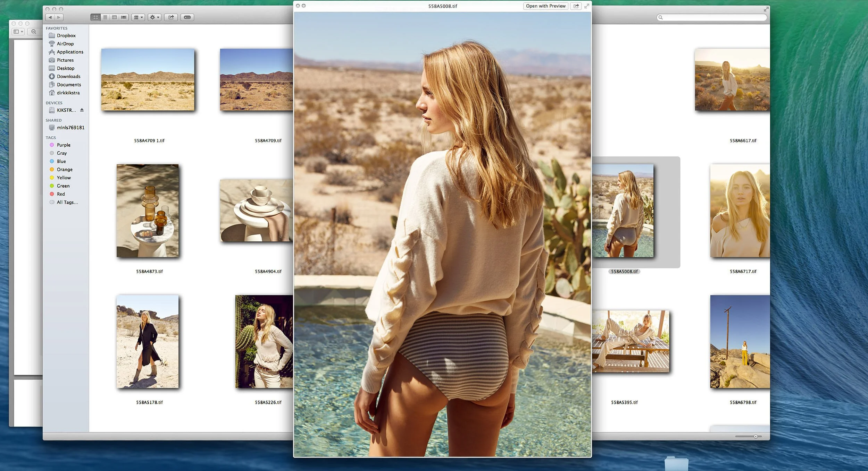
Task: Switch to Cover Flow view
Action: (123, 17)
